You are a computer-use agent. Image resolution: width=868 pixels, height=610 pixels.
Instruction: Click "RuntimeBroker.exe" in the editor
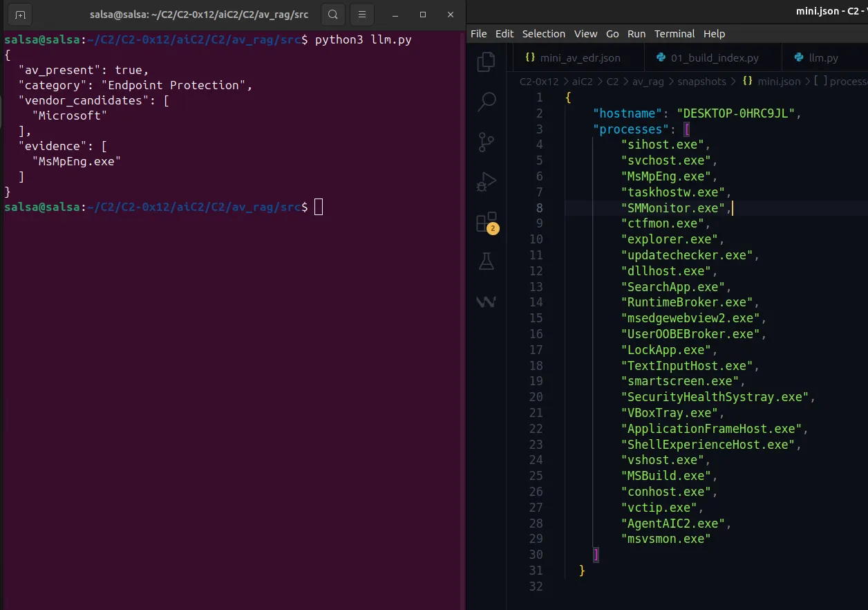(687, 302)
